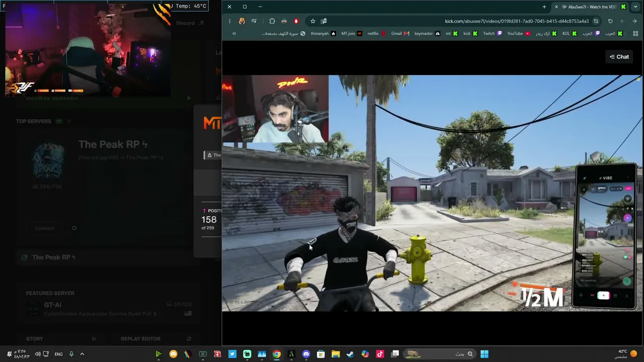Image resolution: width=644 pixels, height=362 pixels.
Task: Open Microsoft Store from the taskbar
Action: 320,354
